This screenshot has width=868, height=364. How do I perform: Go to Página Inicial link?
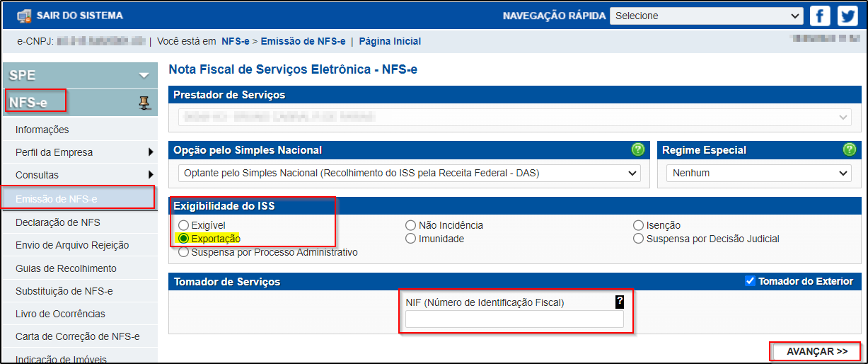pyautogui.click(x=390, y=41)
